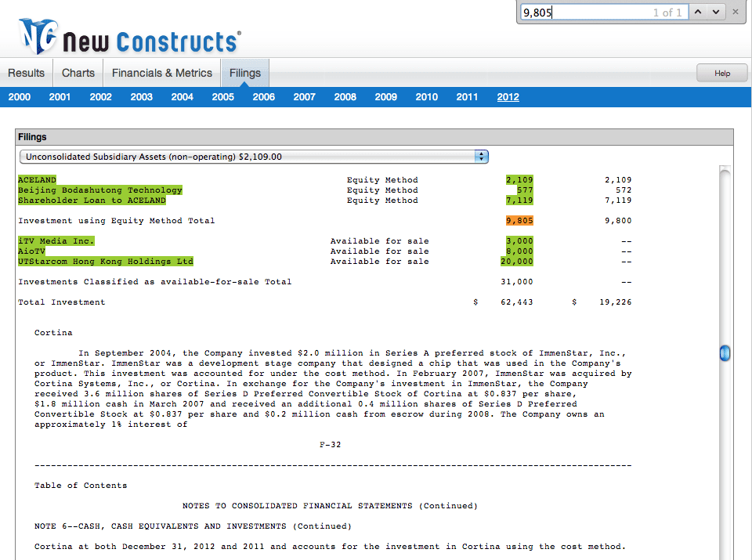Select year 2012 filings
This screenshot has height=560, width=752.
click(508, 97)
